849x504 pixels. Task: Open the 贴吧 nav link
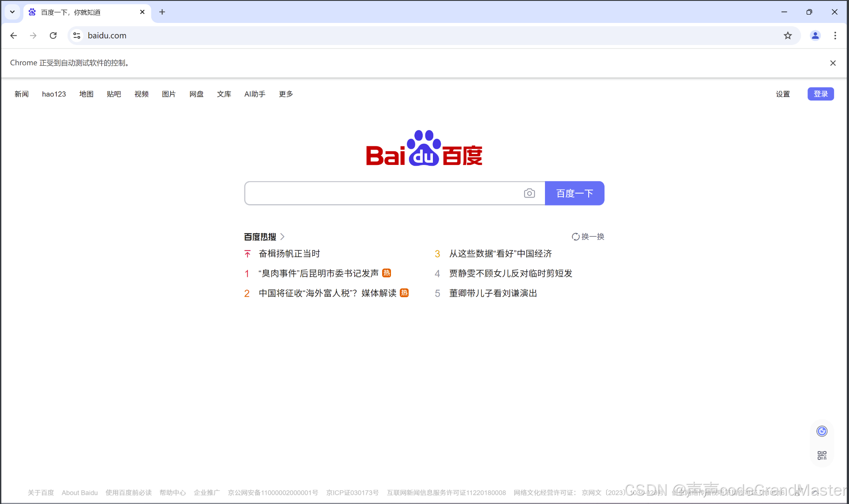pos(114,94)
